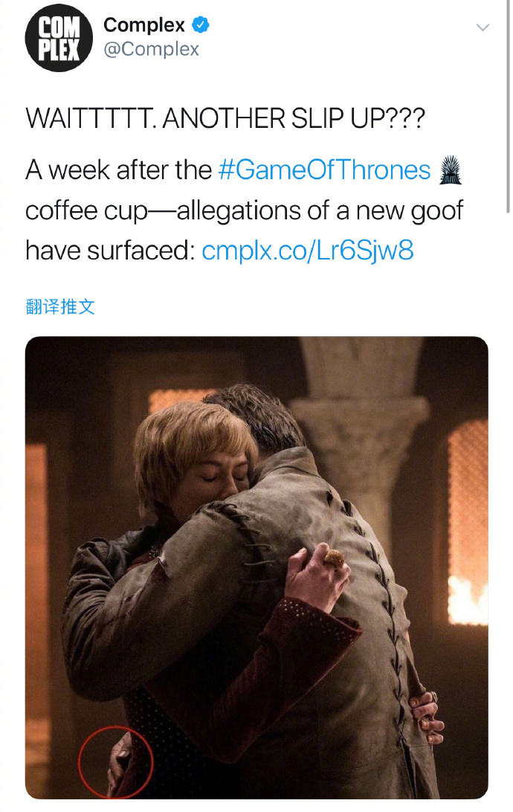513x812 pixels.
Task: Click the Iron Throne emoji icon
Action: pyautogui.click(x=450, y=170)
